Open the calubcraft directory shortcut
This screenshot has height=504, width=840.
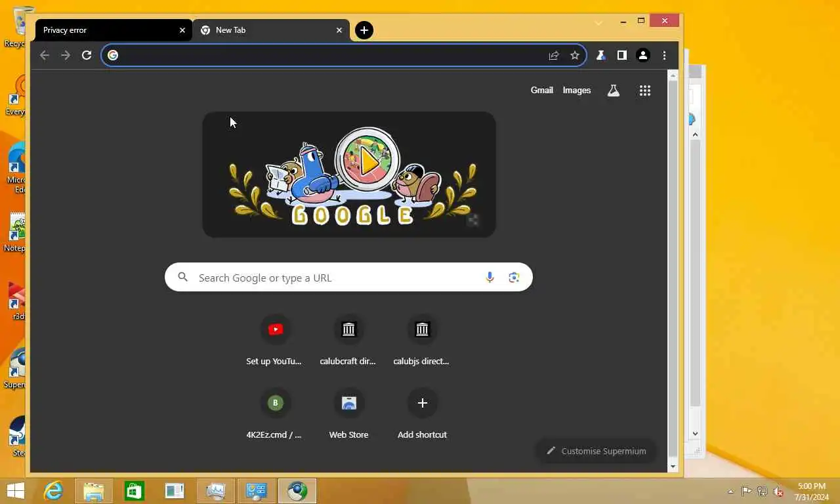(348, 340)
